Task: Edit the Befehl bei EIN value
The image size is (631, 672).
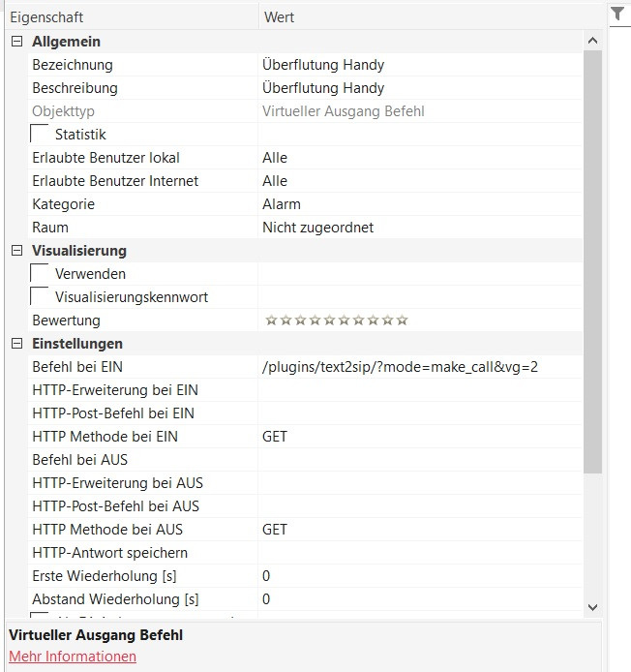Action: point(399,367)
